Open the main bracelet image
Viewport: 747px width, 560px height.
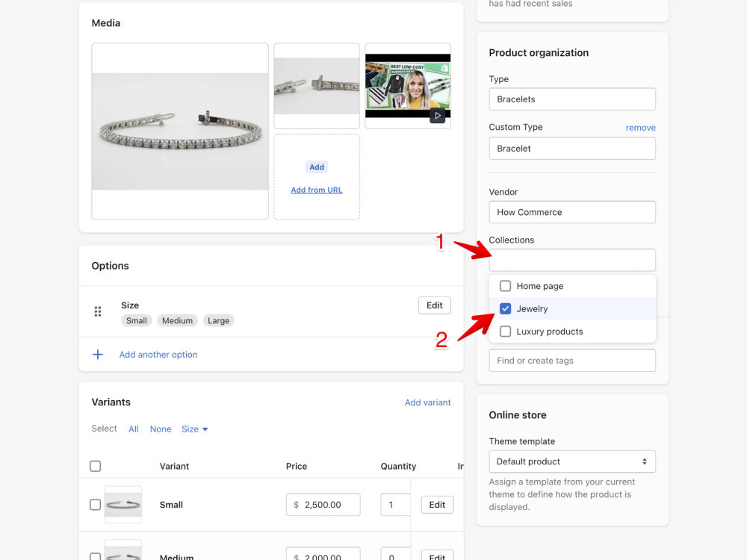coord(180,131)
